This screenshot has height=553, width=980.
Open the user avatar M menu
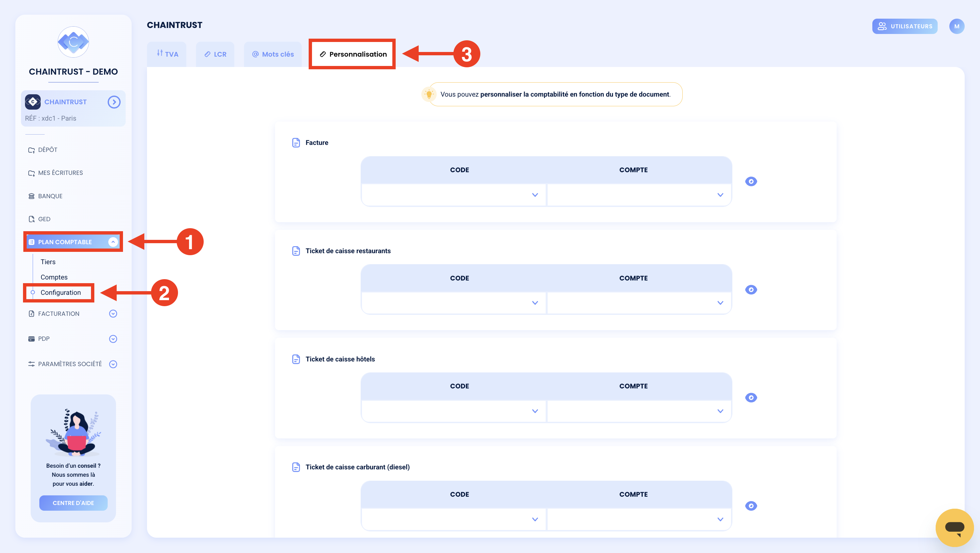(x=956, y=26)
